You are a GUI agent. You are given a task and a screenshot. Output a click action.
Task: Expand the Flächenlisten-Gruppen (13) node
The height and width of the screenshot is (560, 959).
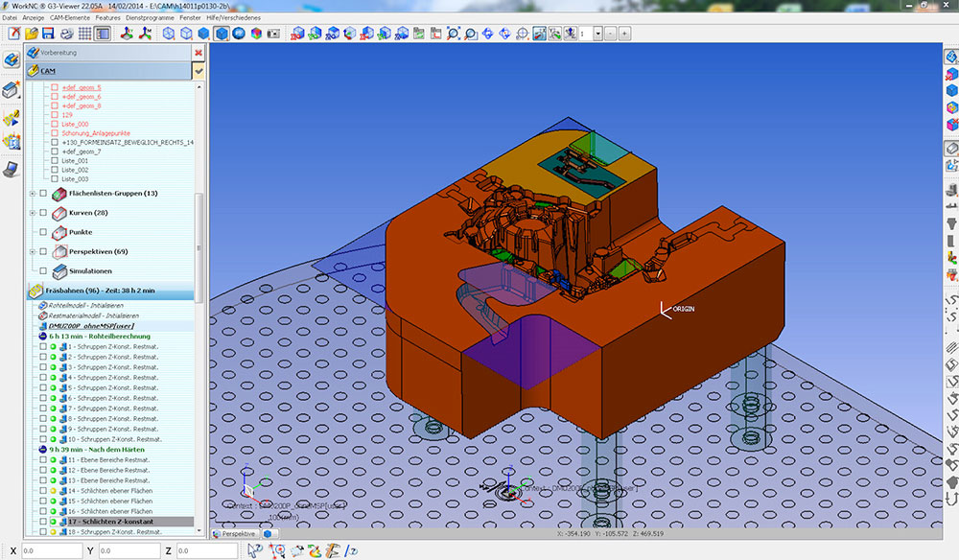pyautogui.click(x=33, y=193)
